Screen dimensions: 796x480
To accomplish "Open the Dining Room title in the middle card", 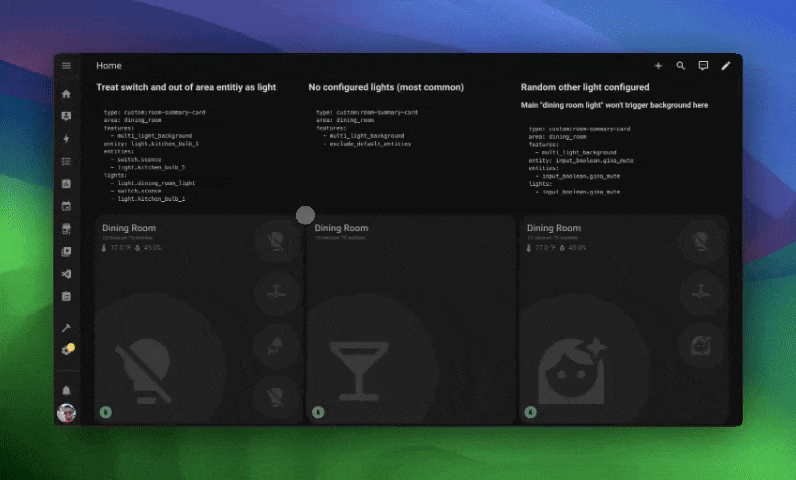I will click(341, 228).
